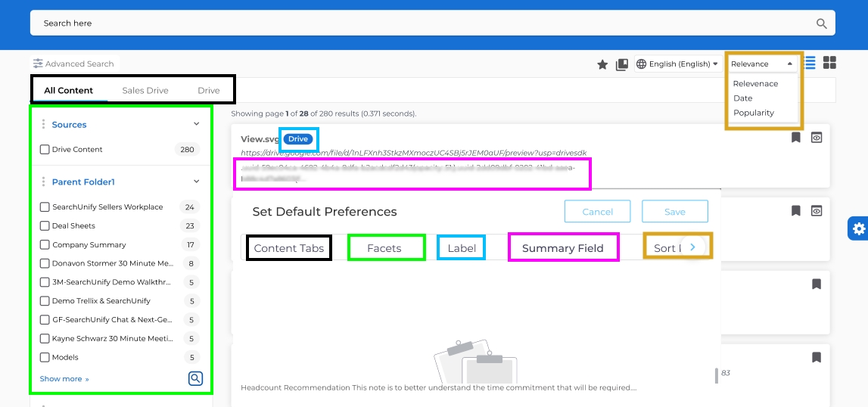
Task: Open View.svg result title
Action: (x=260, y=139)
